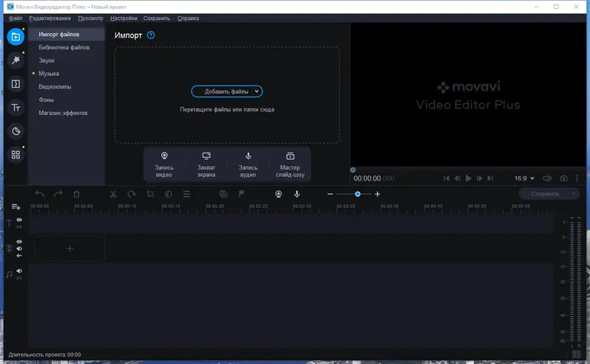Open the Stickers clock-shaped sidebar icon
590x364 pixels.
tap(15, 131)
